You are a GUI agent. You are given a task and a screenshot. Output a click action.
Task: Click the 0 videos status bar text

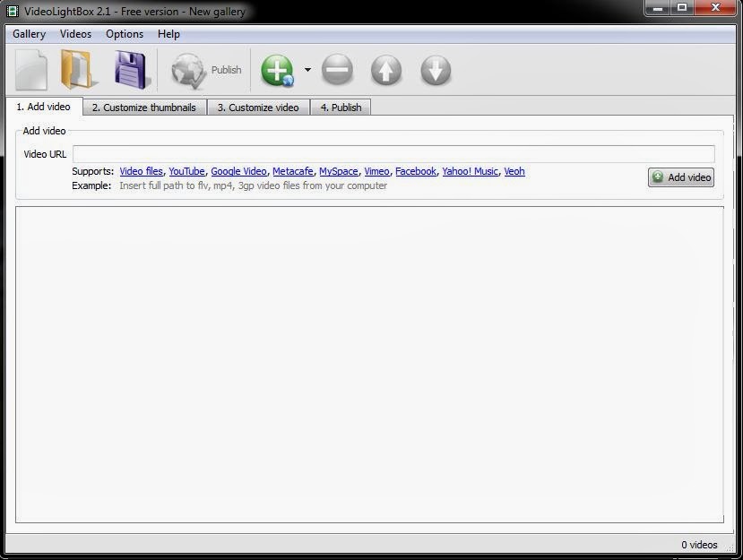(x=699, y=545)
